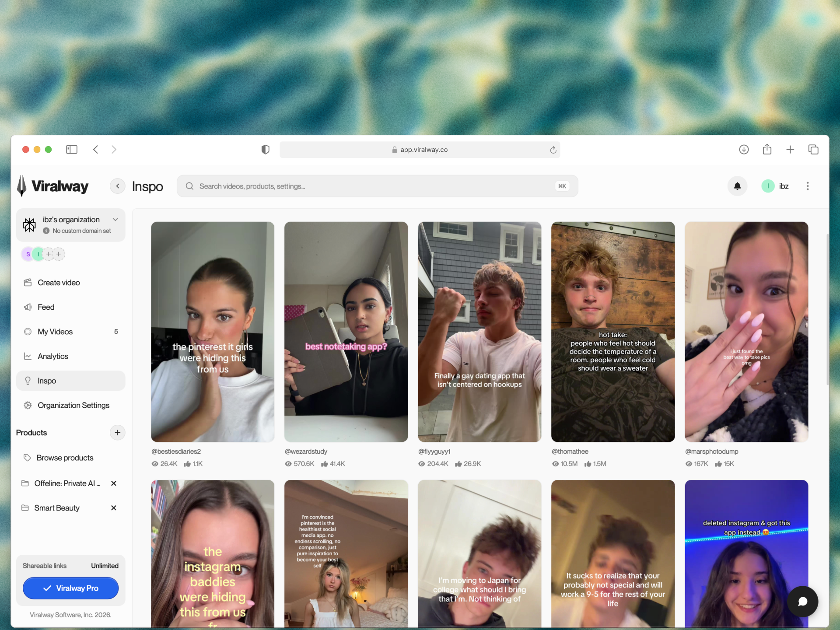840x630 pixels.
Task: Click the ibz user avatar
Action: click(768, 186)
